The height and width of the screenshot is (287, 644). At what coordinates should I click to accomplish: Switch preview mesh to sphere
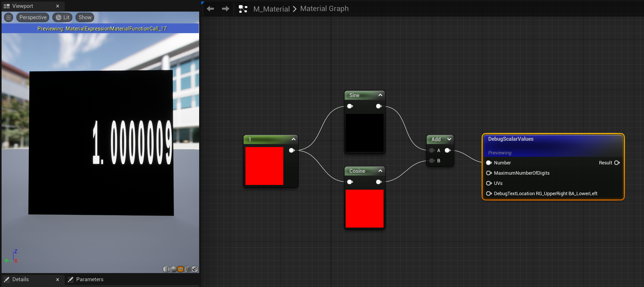click(x=173, y=269)
